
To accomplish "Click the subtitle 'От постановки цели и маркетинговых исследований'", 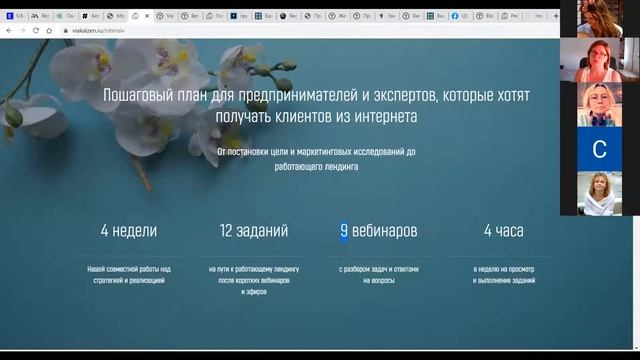I will 316,159.
